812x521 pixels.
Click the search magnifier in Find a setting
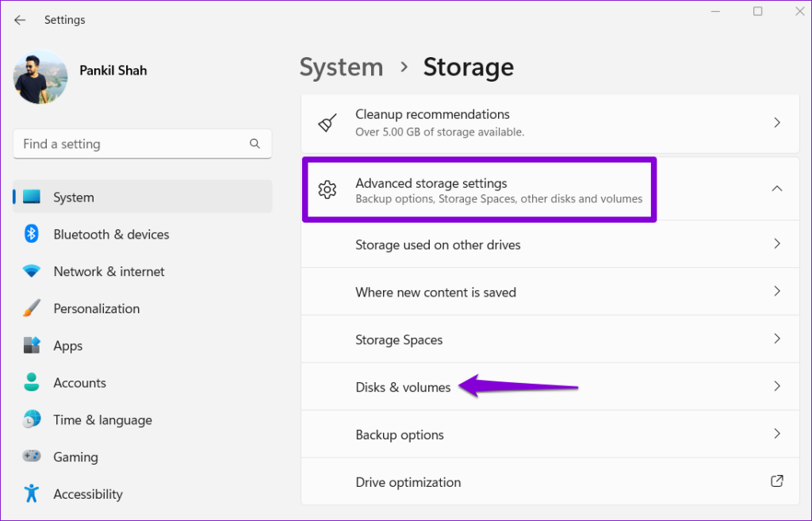[x=255, y=144]
